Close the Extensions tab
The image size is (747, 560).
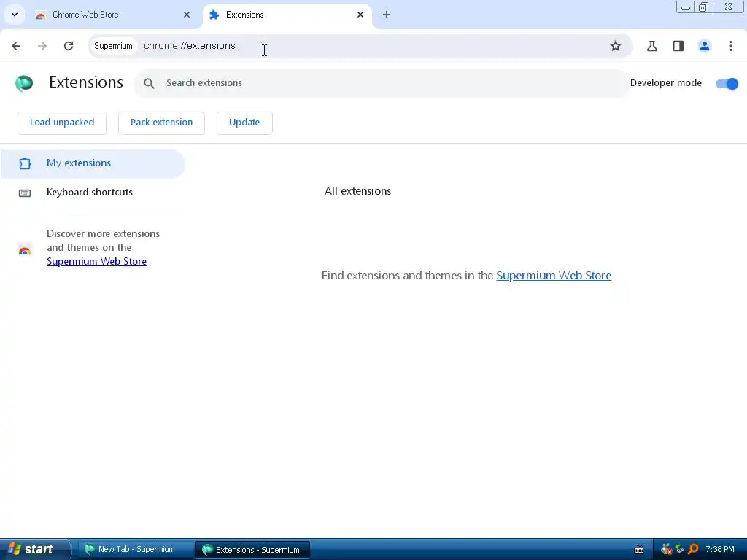coord(360,15)
